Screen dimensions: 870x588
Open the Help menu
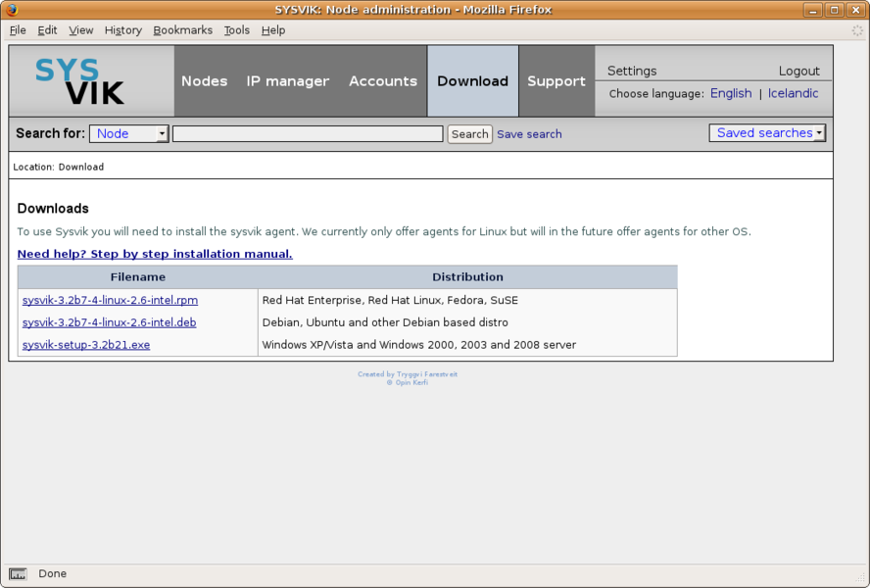click(273, 30)
